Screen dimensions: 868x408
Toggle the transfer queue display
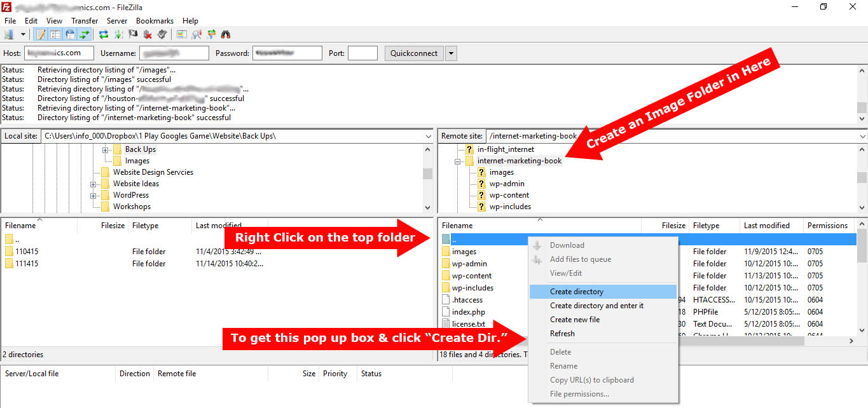pos(85,34)
